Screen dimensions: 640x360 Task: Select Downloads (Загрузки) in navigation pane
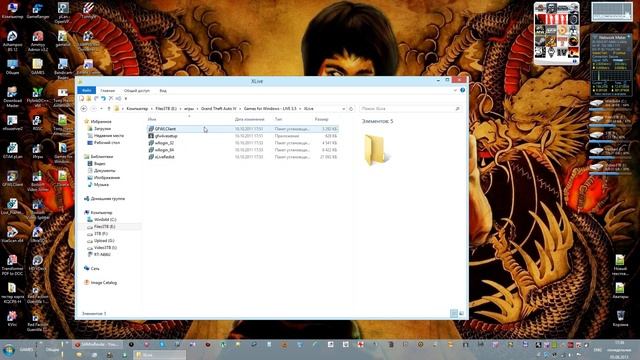click(99, 129)
